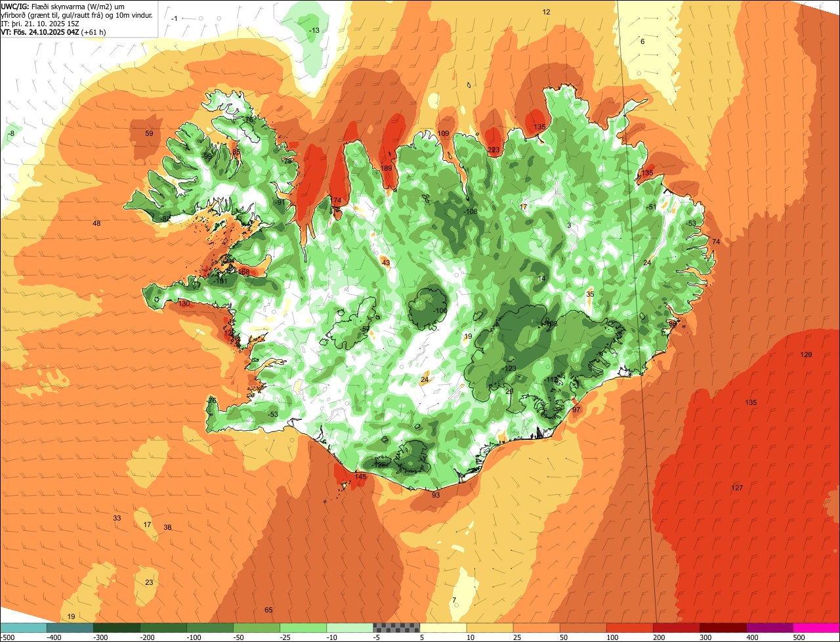Image resolution: width=840 pixels, height=642 pixels.
Task: Select the dark maroon legend swatch between 300 and 400
Action: point(723,628)
